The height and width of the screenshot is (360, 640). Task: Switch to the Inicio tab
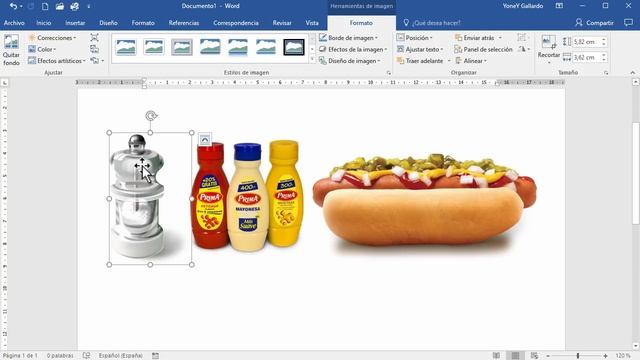click(44, 23)
